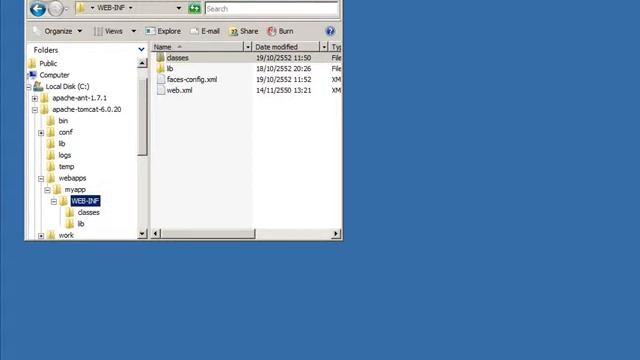Screen dimensions: 640x360
Task: Select Public in folder tree
Action: point(48,63)
